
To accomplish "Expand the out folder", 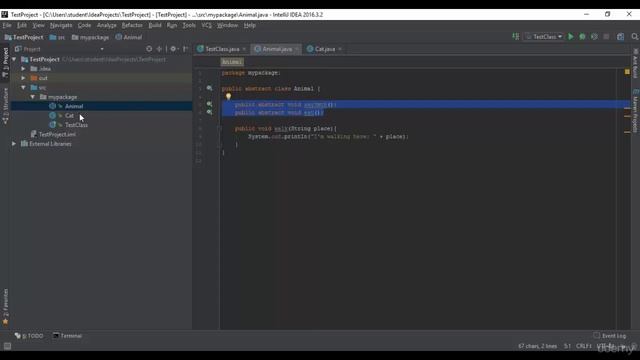I will 23,78.
